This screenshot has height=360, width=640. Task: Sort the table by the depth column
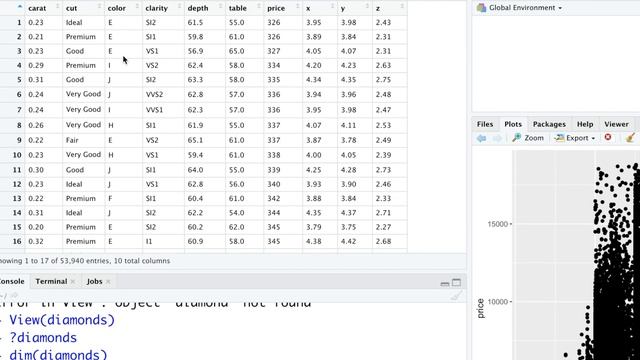pyautogui.click(x=204, y=8)
